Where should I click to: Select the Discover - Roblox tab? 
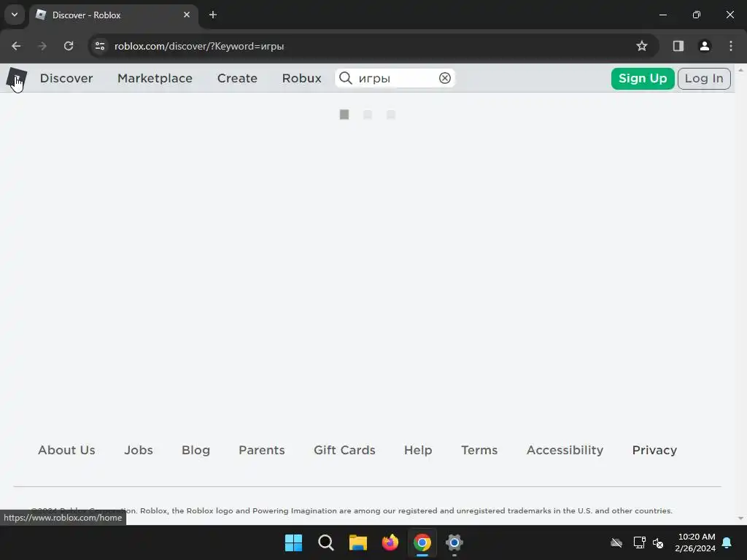coord(113,15)
